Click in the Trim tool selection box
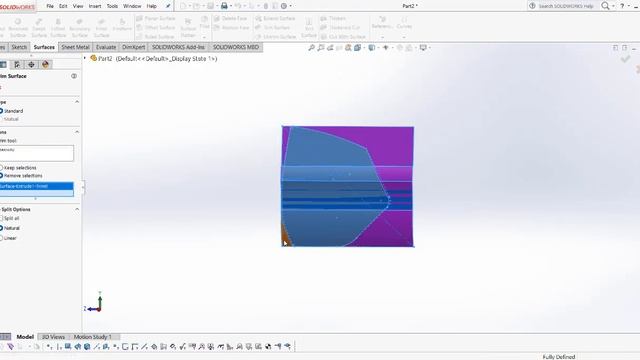640x360 pixels. 36,153
